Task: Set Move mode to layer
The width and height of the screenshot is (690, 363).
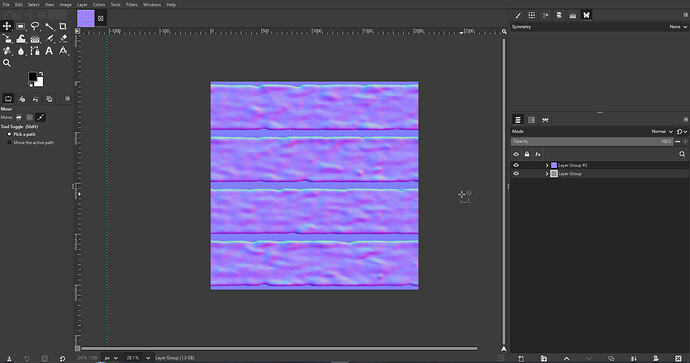Action: coord(19,117)
